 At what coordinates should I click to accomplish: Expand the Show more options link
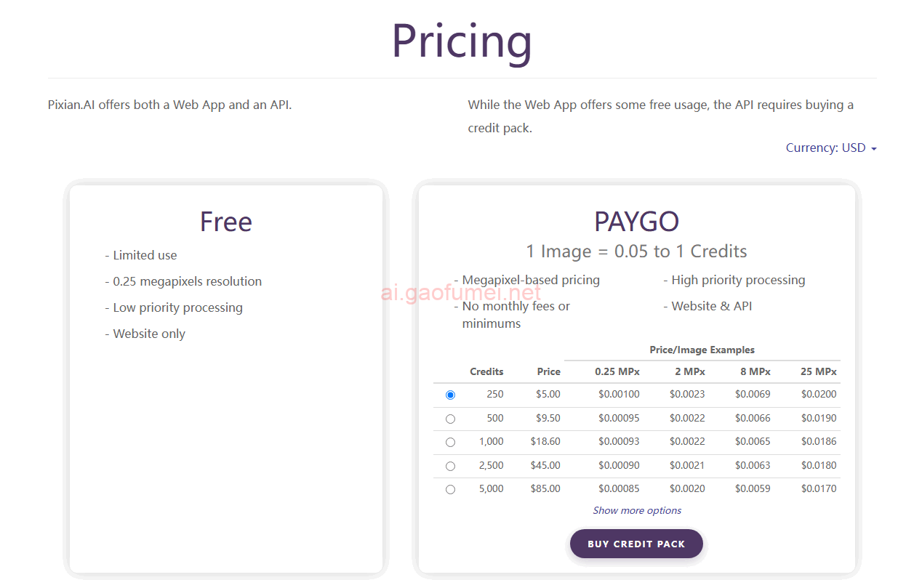click(637, 510)
